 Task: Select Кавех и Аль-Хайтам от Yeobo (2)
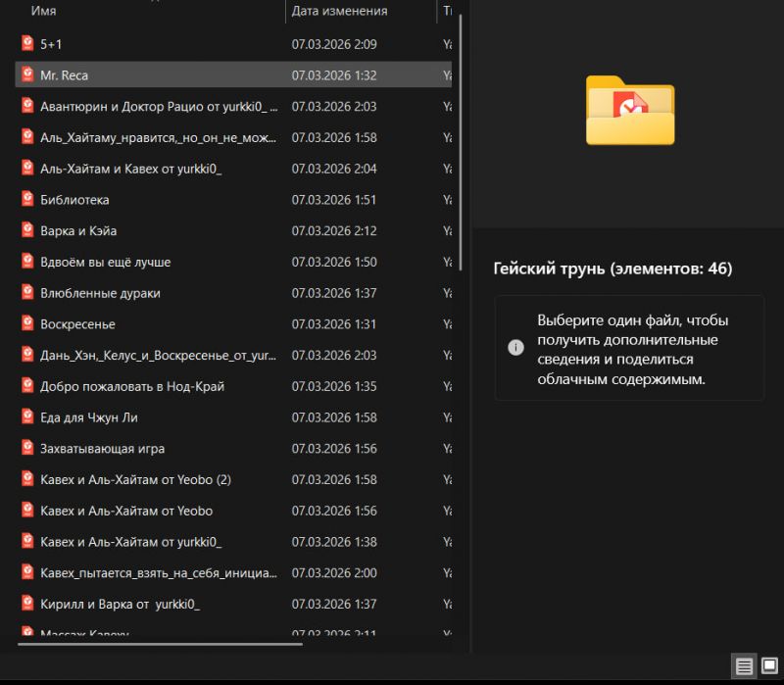tap(135, 479)
